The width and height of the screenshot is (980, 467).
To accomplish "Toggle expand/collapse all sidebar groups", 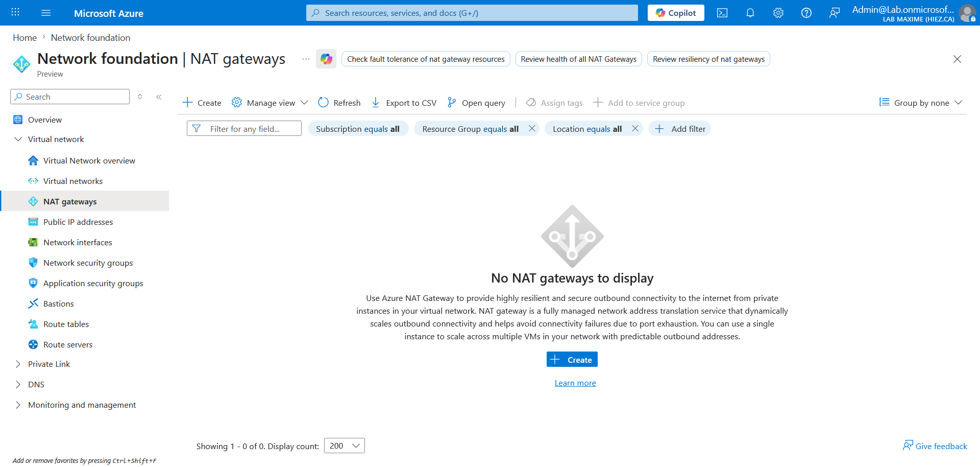I will click(140, 97).
